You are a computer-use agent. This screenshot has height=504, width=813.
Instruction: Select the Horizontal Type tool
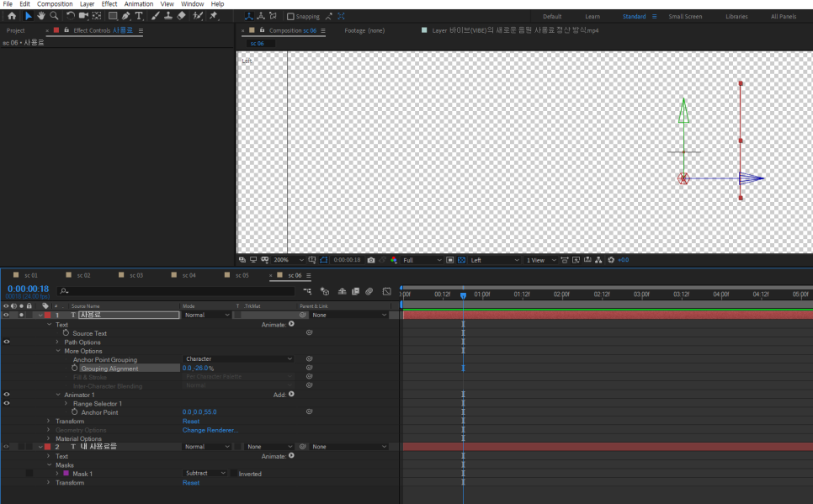[139, 16]
